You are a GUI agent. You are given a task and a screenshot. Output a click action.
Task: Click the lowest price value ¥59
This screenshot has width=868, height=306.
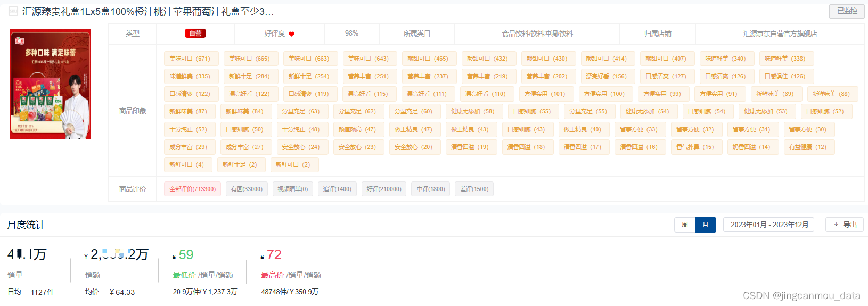183,255
